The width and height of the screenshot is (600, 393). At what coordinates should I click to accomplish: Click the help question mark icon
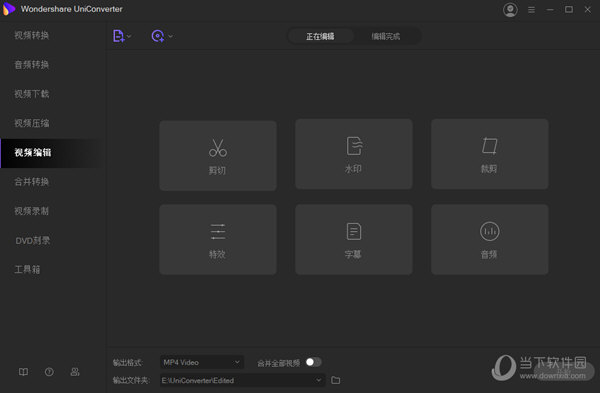(x=49, y=372)
